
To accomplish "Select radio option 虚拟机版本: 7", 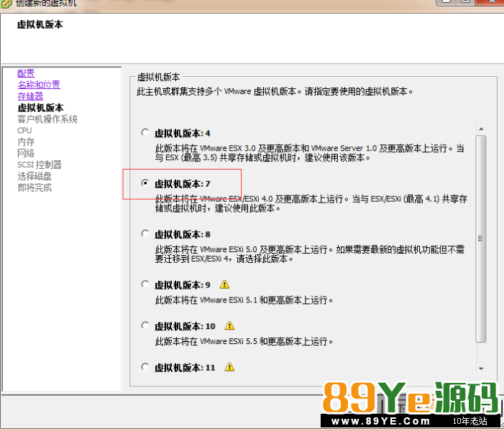I will pos(145,183).
